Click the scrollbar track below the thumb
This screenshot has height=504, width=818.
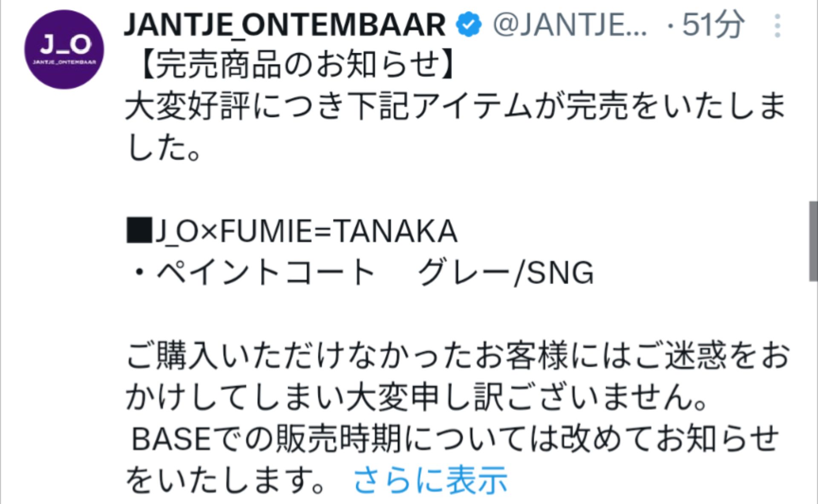tap(813, 383)
